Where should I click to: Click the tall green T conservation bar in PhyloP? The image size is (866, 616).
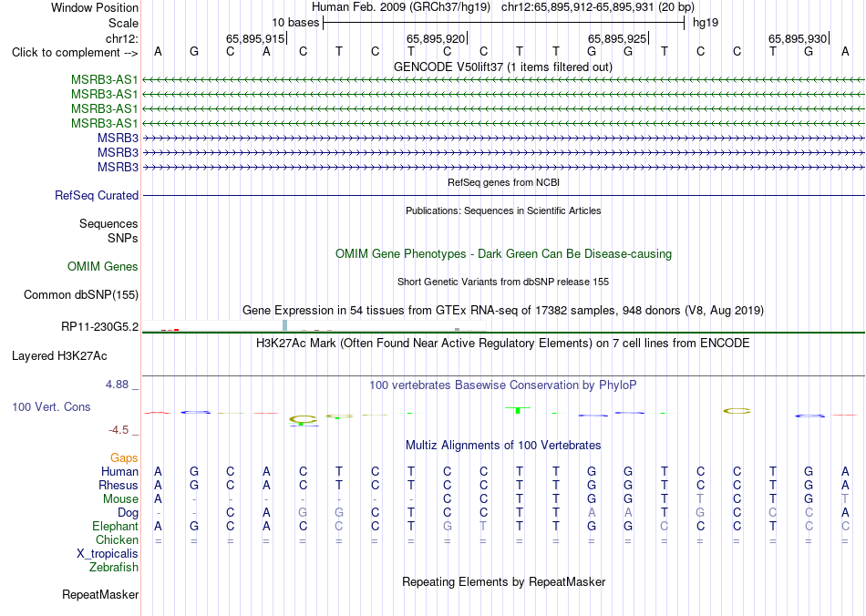(x=518, y=410)
